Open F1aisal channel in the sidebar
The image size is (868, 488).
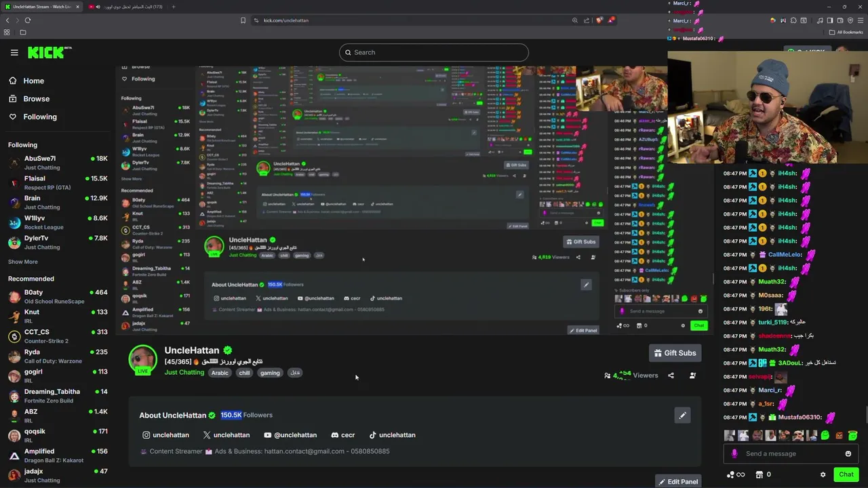[58, 183]
